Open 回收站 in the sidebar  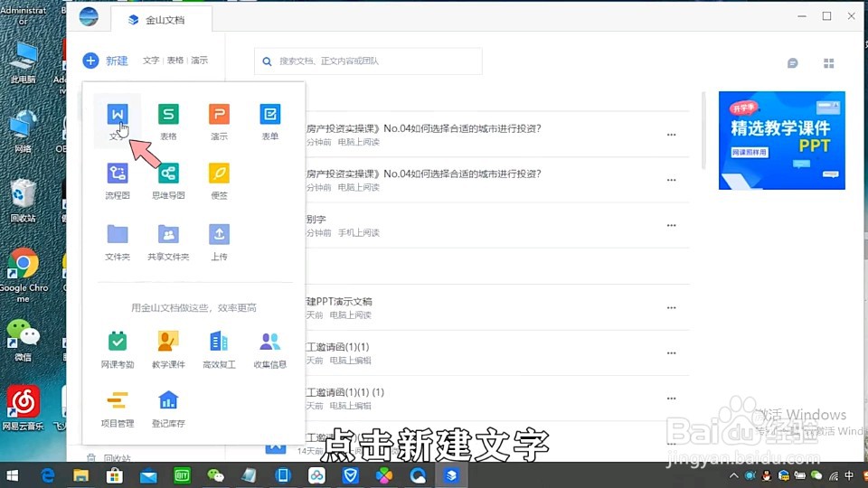tap(109, 458)
